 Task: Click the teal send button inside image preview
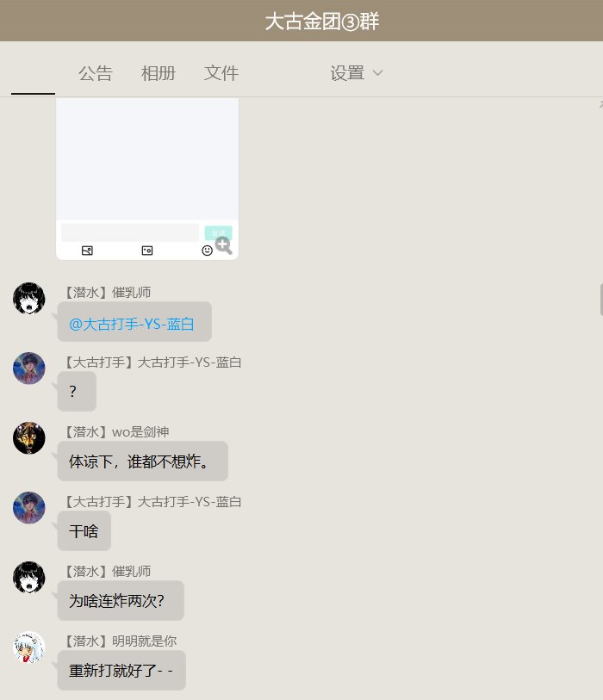coord(218,232)
